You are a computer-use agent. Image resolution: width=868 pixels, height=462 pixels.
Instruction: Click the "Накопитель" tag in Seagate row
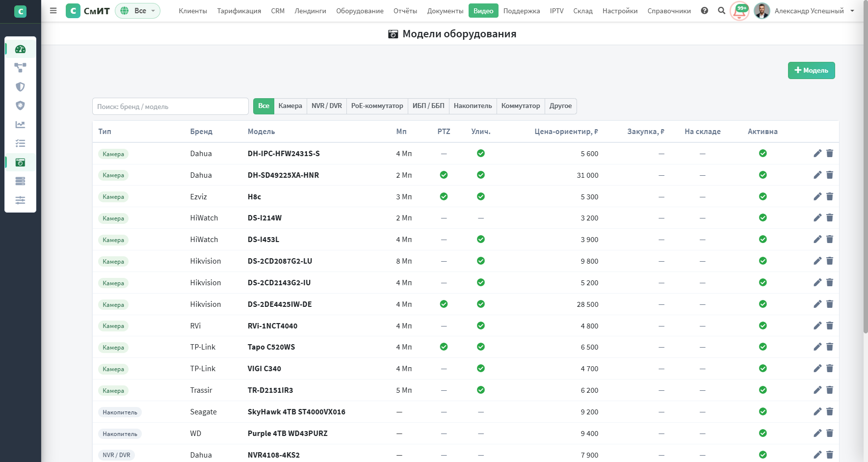pos(120,412)
